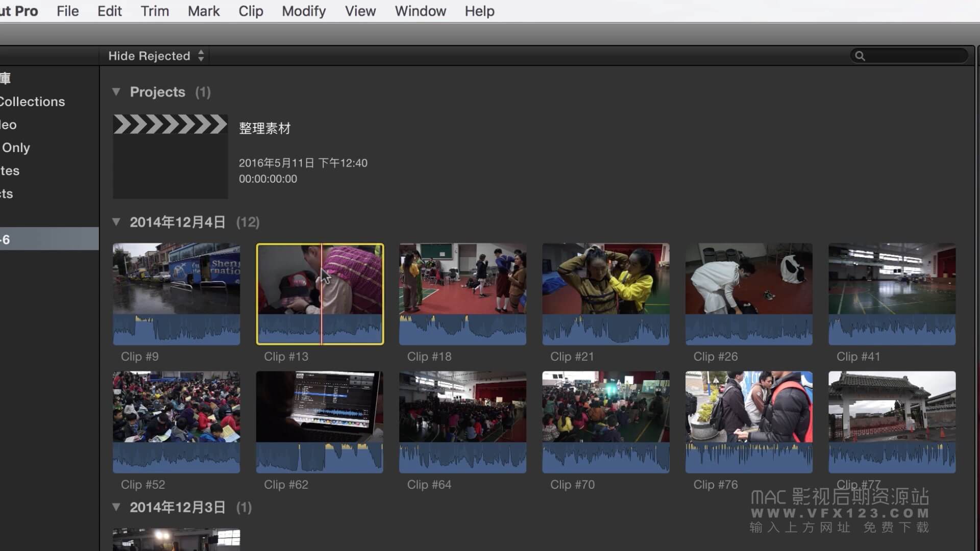Click the red skimmer line in Clip #13
Image resolution: width=980 pixels, height=551 pixels.
[x=322, y=294]
